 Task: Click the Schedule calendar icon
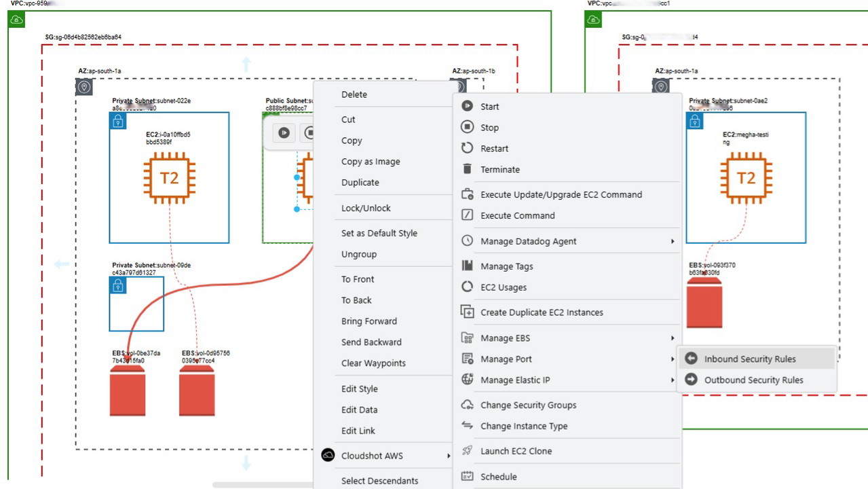(467, 477)
